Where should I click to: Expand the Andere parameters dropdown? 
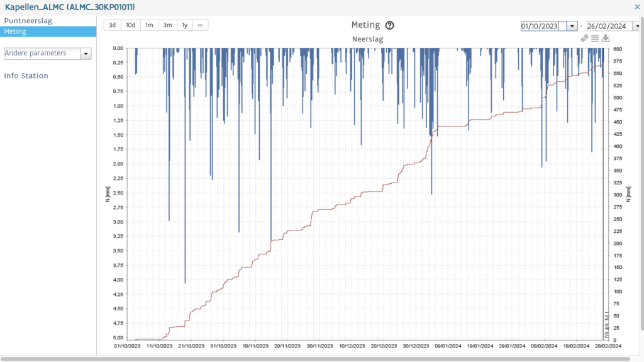(86, 54)
